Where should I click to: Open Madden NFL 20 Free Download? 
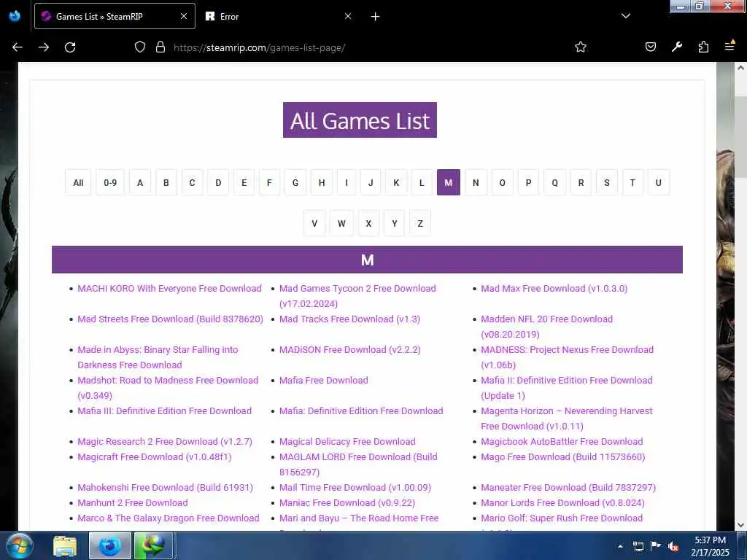pos(546,326)
